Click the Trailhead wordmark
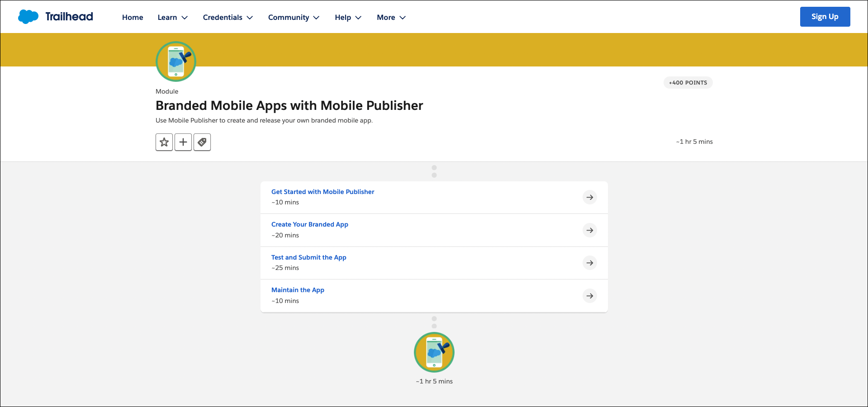 tap(69, 17)
